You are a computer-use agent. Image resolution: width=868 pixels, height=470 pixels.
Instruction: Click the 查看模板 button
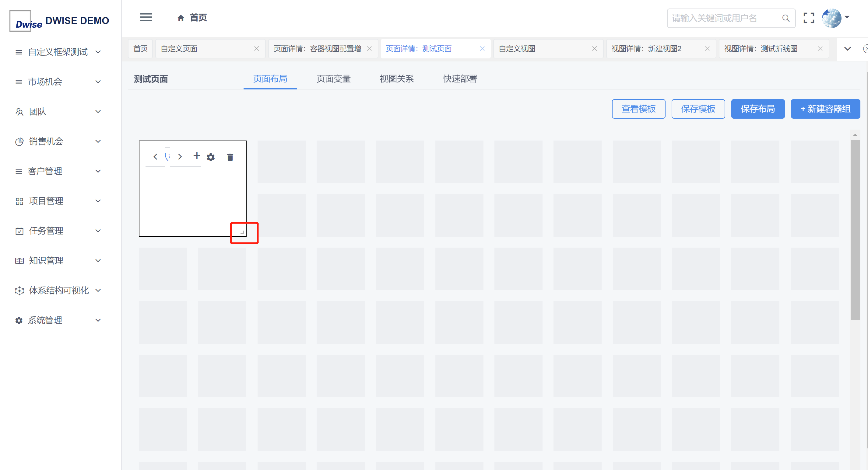coord(638,109)
